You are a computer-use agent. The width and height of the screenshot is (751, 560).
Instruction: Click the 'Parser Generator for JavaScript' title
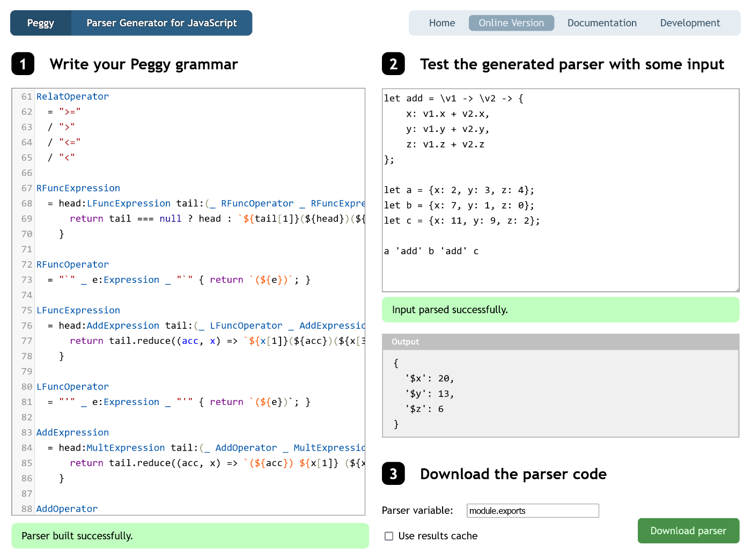[x=161, y=23]
